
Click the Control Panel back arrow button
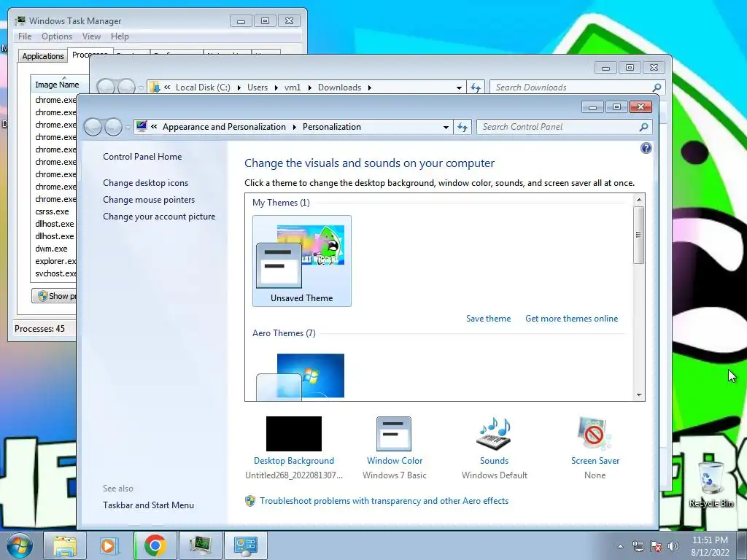[x=93, y=127]
